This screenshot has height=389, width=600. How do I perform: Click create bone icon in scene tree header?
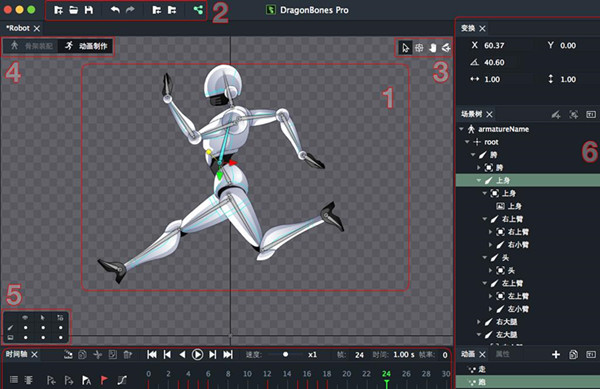[556, 114]
